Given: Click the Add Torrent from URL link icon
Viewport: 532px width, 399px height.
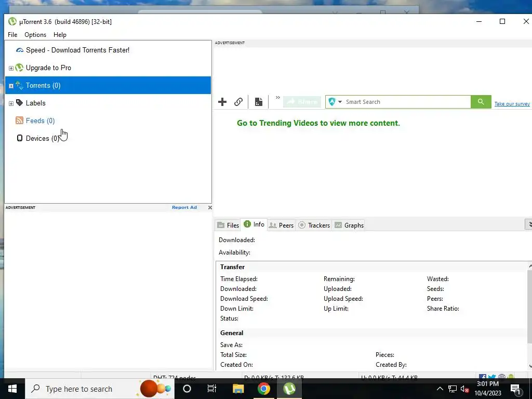Looking at the screenshot, I should tap(238, 102).
